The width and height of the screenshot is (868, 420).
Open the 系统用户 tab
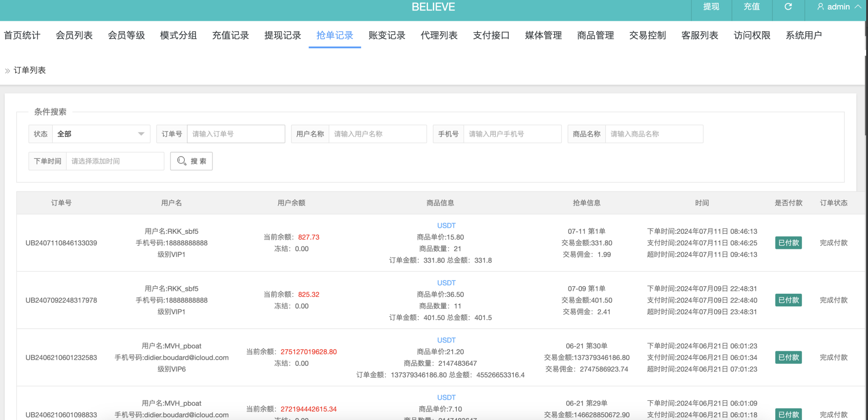(x=804, y=35)
